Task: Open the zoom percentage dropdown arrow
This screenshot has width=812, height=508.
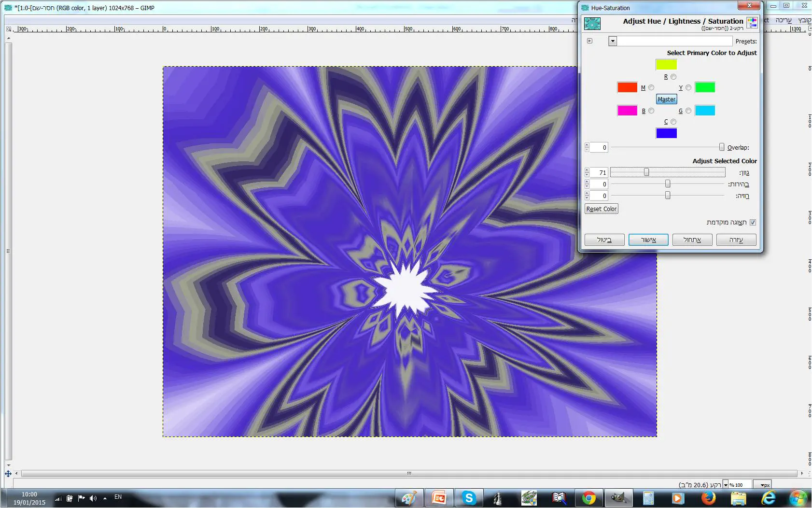Action: pyautogui.click(x=726, y=485)
